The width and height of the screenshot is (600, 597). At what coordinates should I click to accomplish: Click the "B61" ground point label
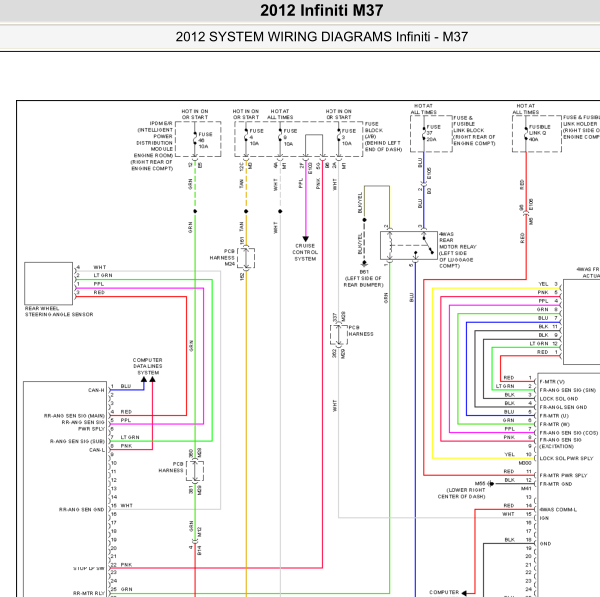(364, 272)
